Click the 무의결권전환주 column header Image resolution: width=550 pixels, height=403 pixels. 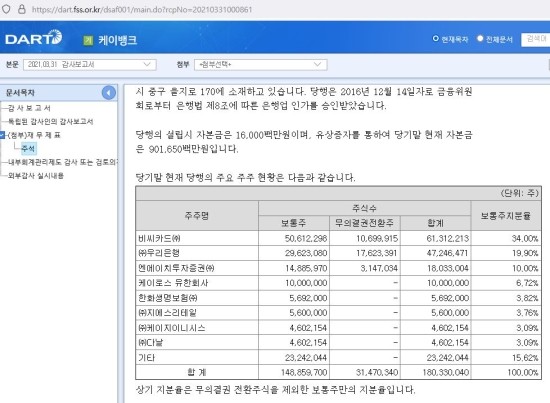pos(364,223)
